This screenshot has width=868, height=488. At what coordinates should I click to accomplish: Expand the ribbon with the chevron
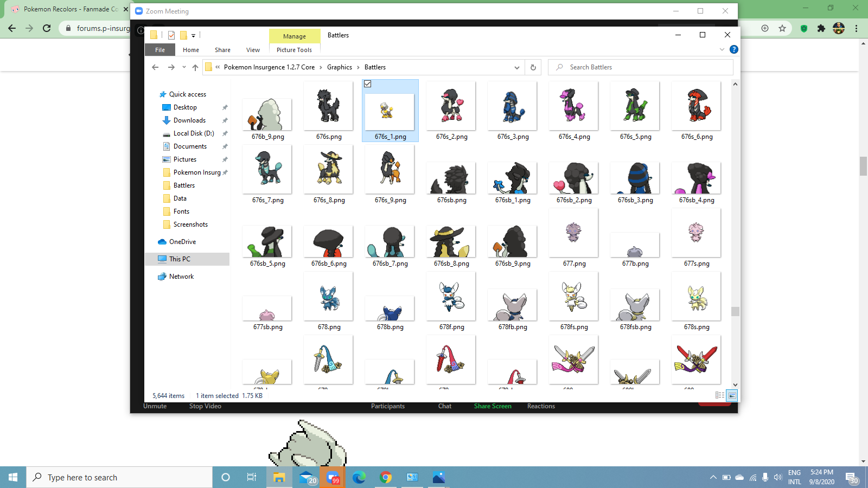point(722,49)
